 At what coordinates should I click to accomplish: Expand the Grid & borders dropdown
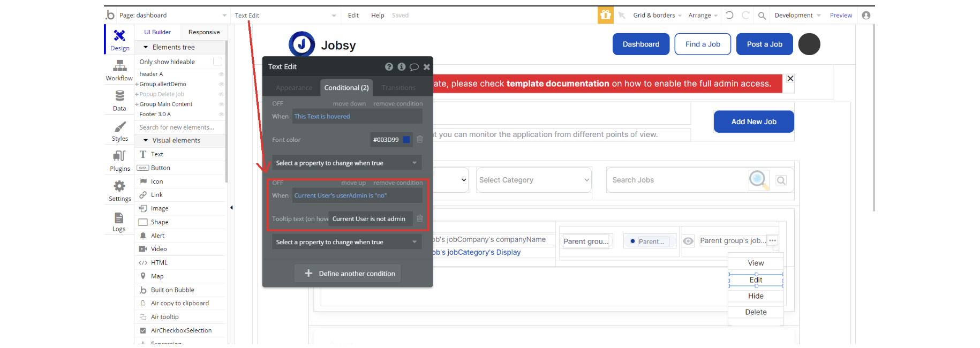point(657,16)
